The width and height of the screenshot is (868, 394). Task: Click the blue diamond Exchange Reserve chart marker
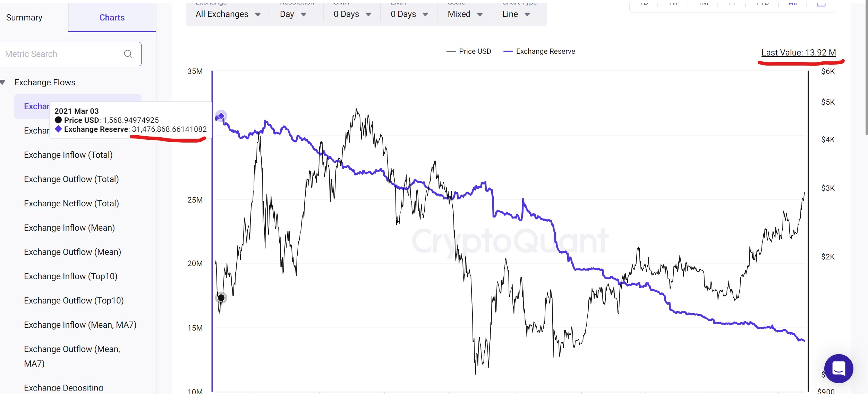pos(221,115)
